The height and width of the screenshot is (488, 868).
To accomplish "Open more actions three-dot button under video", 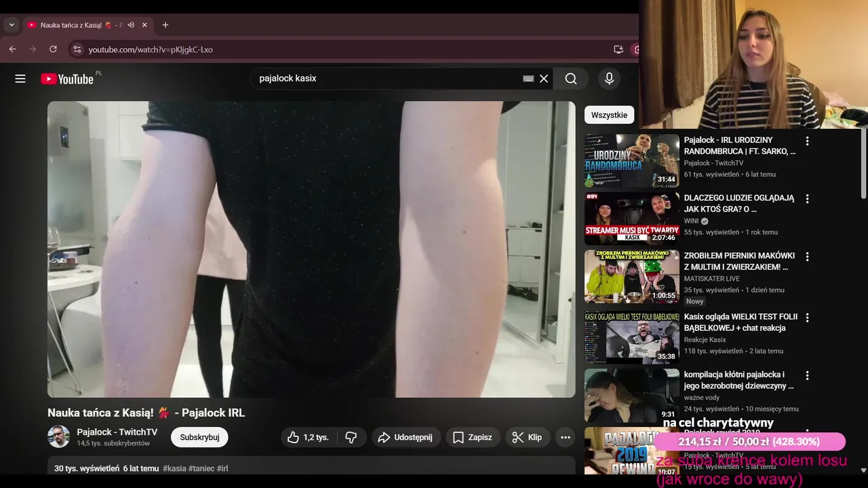I will point(566,437).
